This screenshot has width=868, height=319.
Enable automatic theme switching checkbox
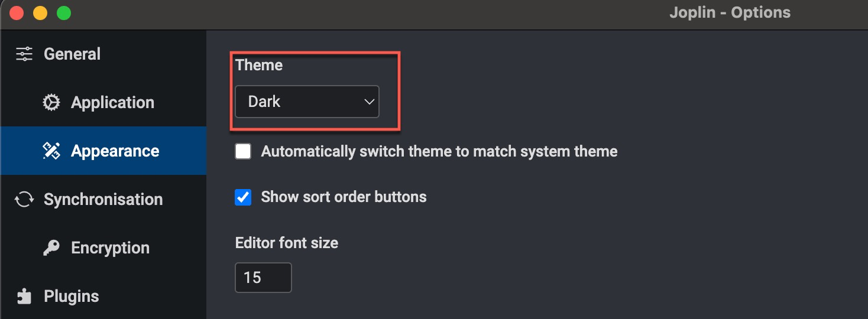coord(243,152)
